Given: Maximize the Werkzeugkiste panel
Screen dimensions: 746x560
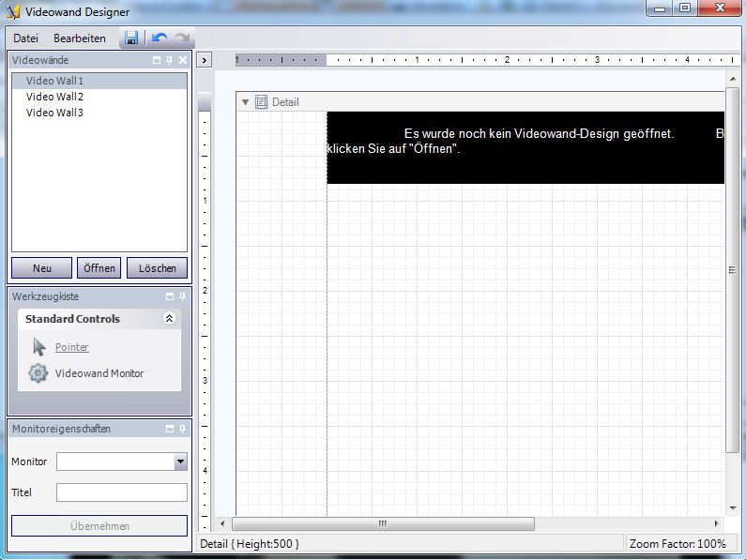Looking at the screenshot, I should click(169, 296).
